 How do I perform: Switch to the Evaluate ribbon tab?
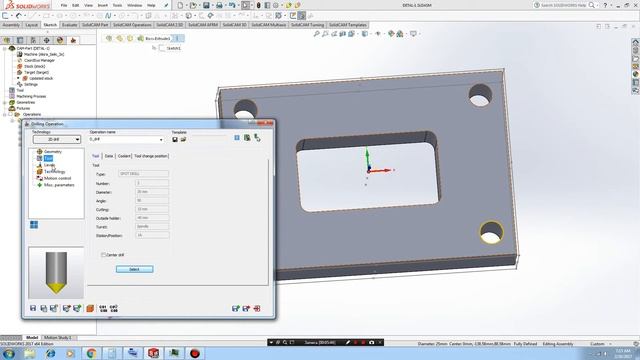pos(69,25)
